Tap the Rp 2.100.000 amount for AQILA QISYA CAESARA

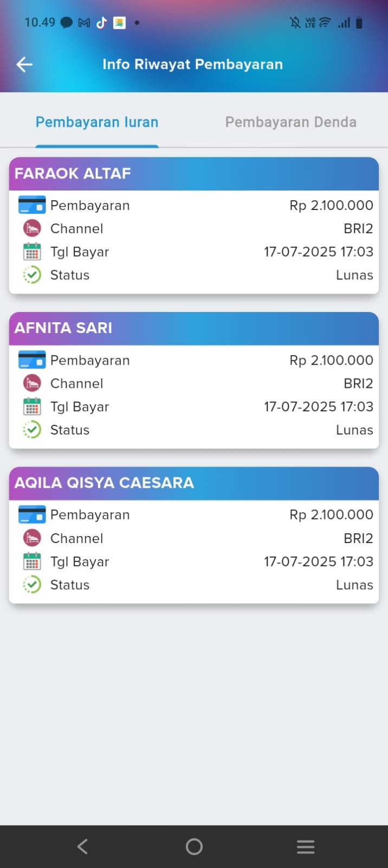(x=331, y=515)
